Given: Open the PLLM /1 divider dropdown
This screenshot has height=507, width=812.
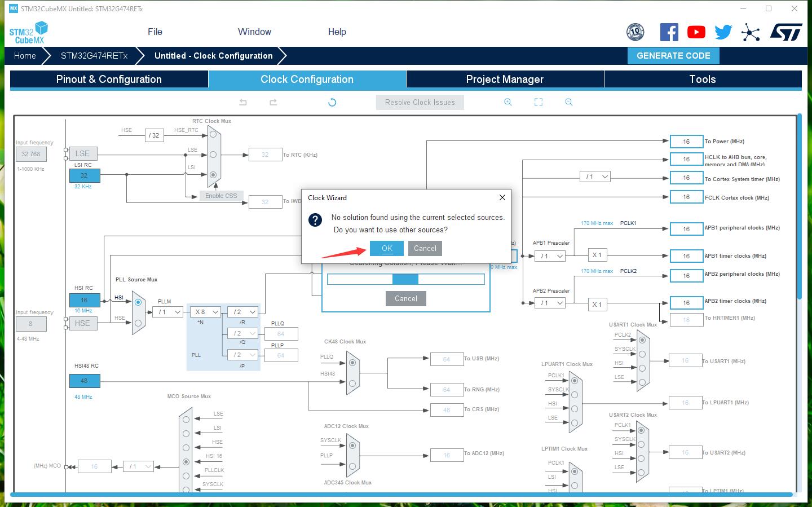Looking at the screenshot, I should click(x=168, y=312).
